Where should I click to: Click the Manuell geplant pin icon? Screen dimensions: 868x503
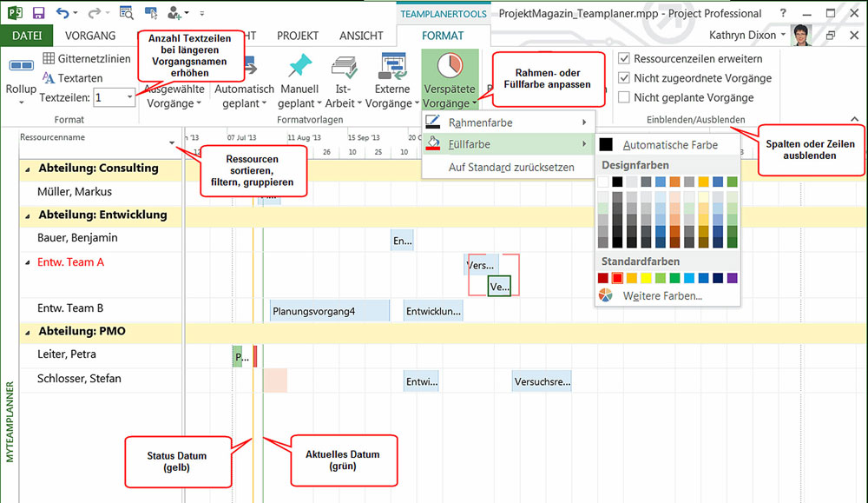click(299, 67)
